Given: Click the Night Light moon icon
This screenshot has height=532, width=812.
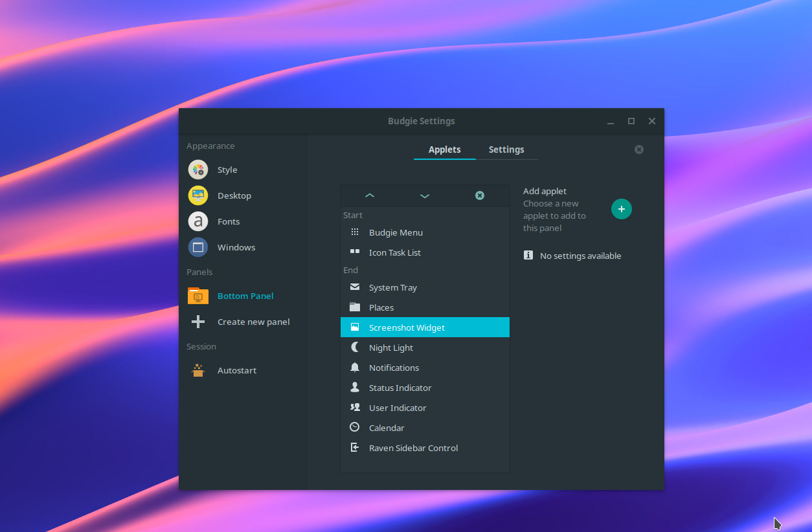Looking at the screenshot, I should coord(355,347).
